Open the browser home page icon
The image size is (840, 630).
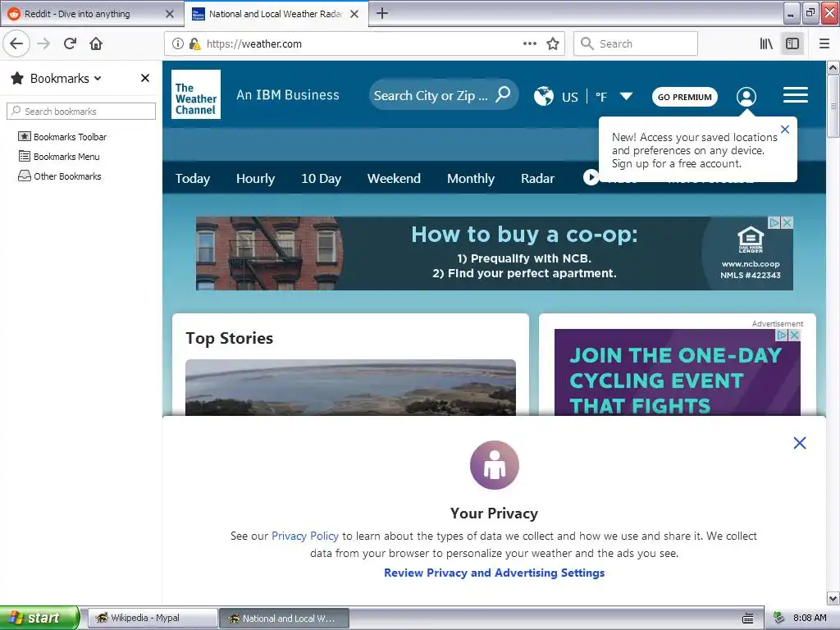pos(96,43)
